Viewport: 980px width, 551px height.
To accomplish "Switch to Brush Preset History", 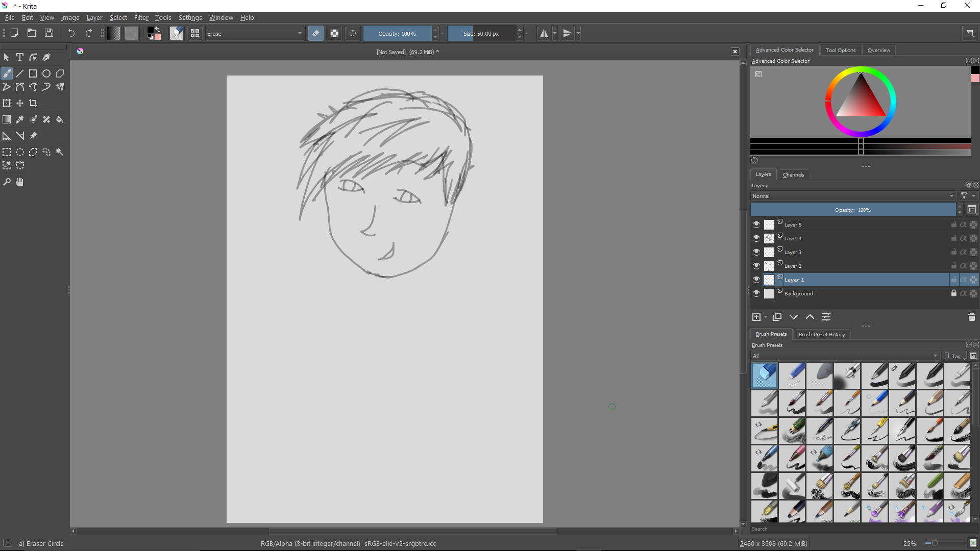I will click(822, 334).
